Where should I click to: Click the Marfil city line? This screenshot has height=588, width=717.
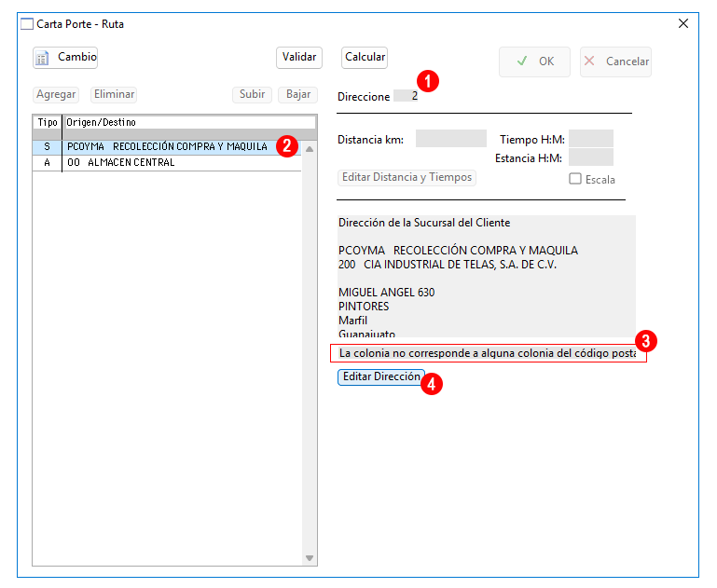point(352,321)
